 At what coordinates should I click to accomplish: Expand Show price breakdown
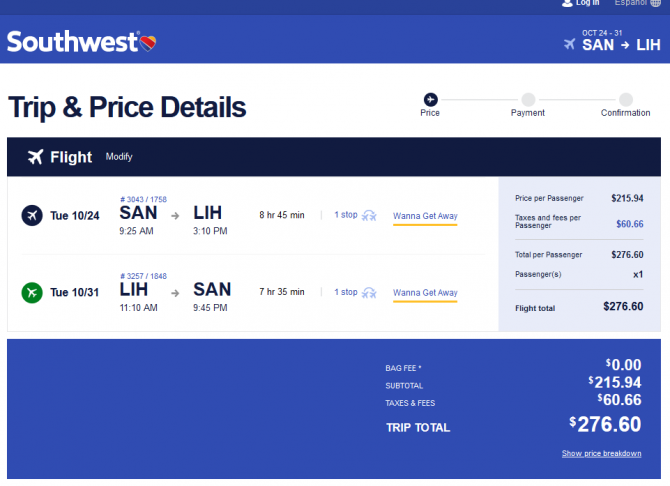click(601, 454)
